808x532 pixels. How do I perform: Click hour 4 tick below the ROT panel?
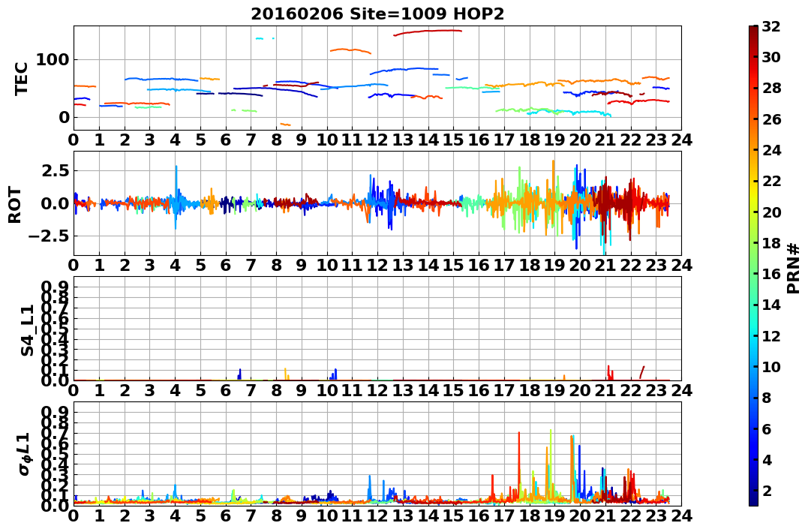(x=175, y=265)
